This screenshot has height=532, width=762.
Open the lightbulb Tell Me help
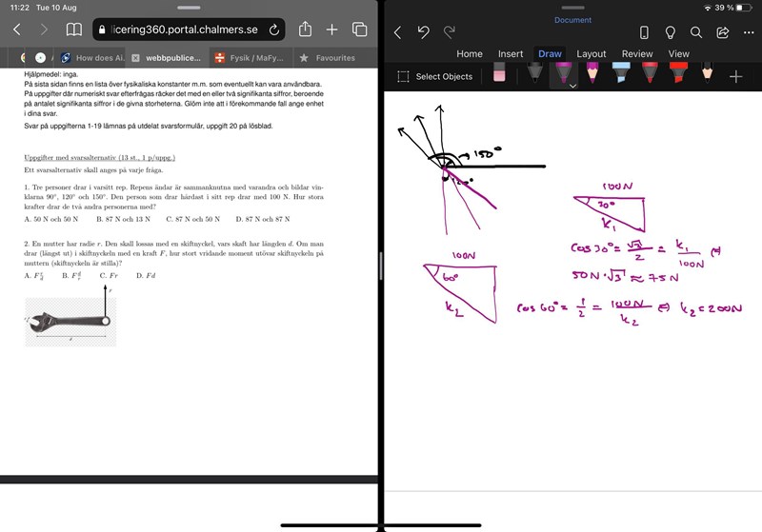[671, 32]
